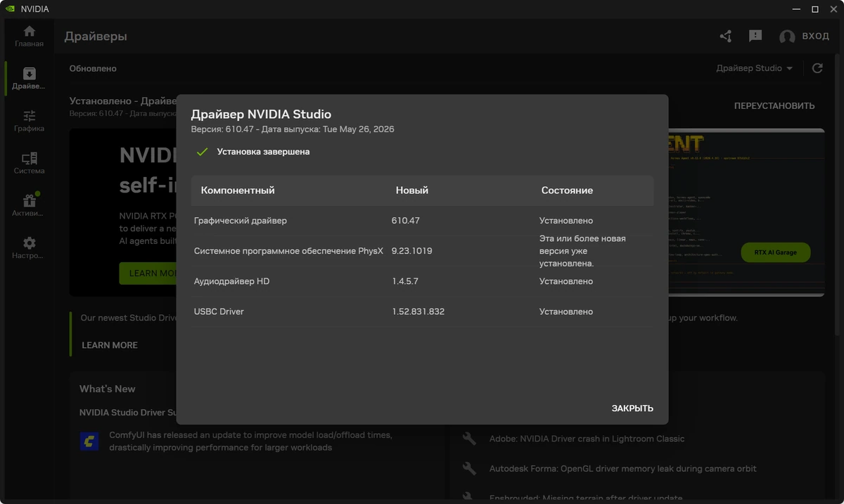Click the ВХОД sign-in button

point(816,36)
